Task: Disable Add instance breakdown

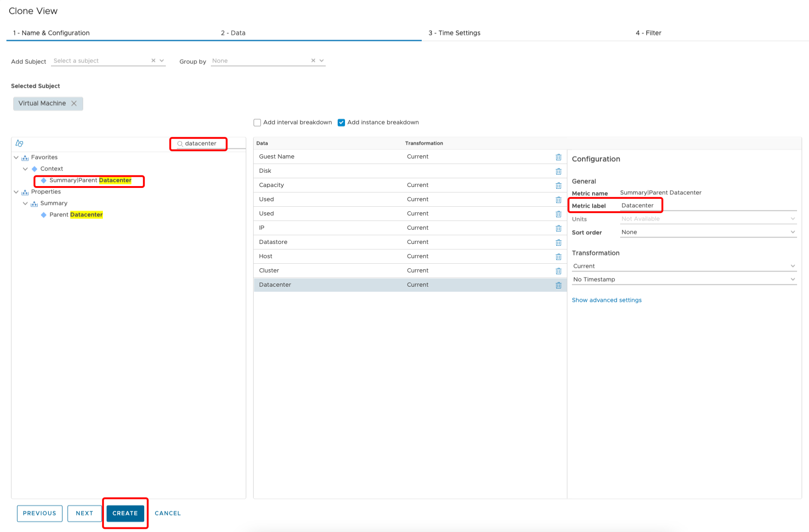Action: 341,122
